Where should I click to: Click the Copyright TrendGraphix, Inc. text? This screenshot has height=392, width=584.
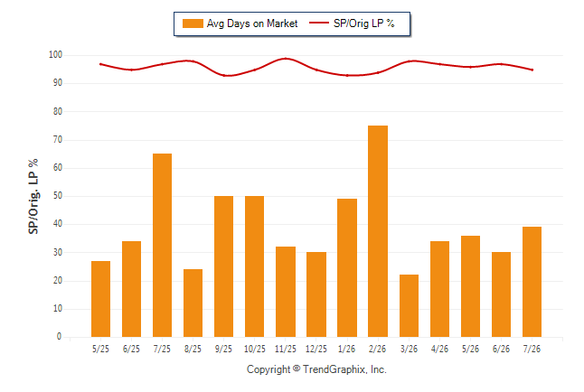point(316,369)
